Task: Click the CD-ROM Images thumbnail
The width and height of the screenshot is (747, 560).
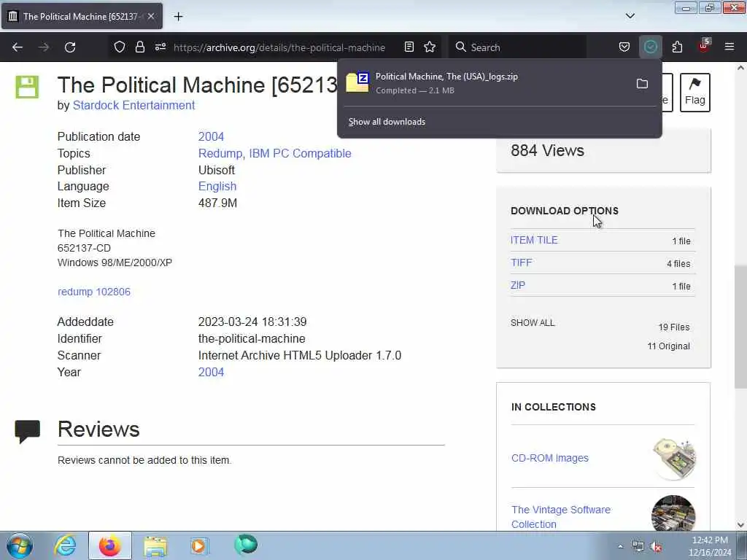Action: 673,459
